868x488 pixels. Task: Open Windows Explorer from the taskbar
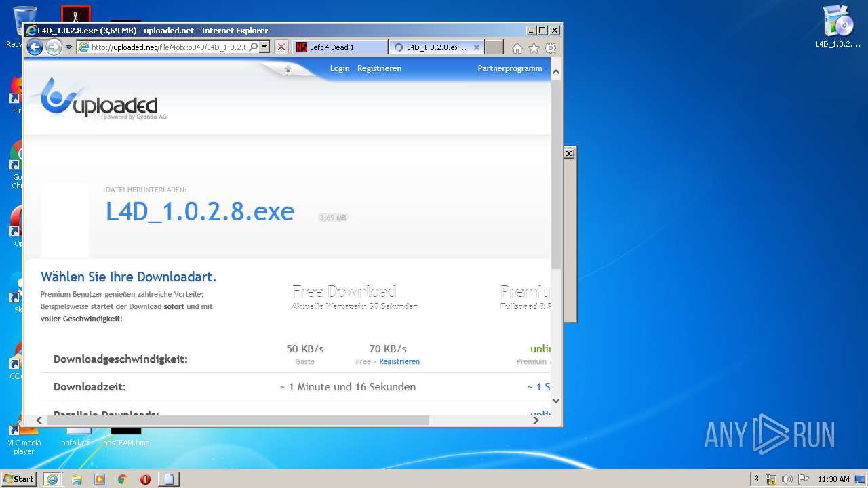coord(77,479)
